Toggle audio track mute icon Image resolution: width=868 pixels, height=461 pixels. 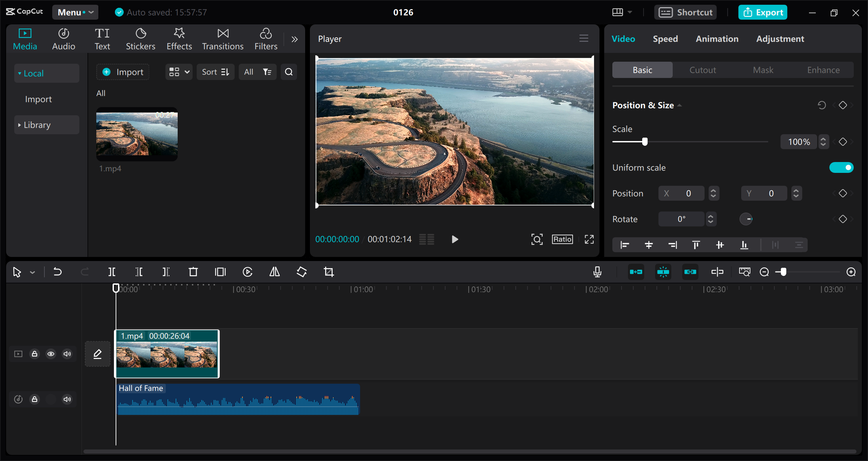coord(67,400)
